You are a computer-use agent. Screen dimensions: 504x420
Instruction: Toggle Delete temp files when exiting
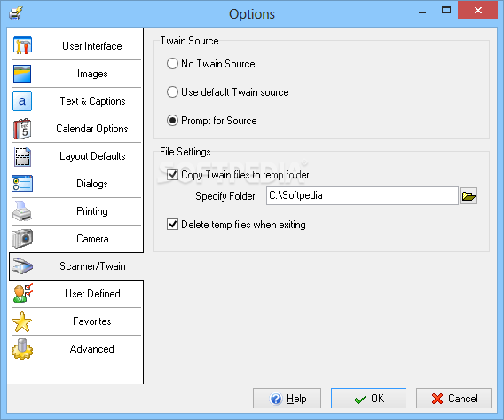(173, 224)
